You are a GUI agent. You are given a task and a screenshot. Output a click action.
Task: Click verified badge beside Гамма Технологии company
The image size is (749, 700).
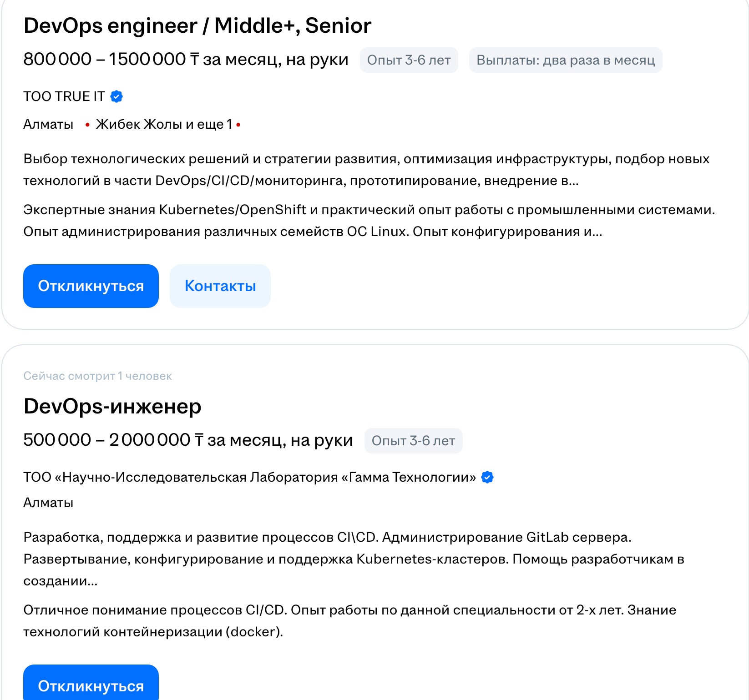click(x=487, y=477)
